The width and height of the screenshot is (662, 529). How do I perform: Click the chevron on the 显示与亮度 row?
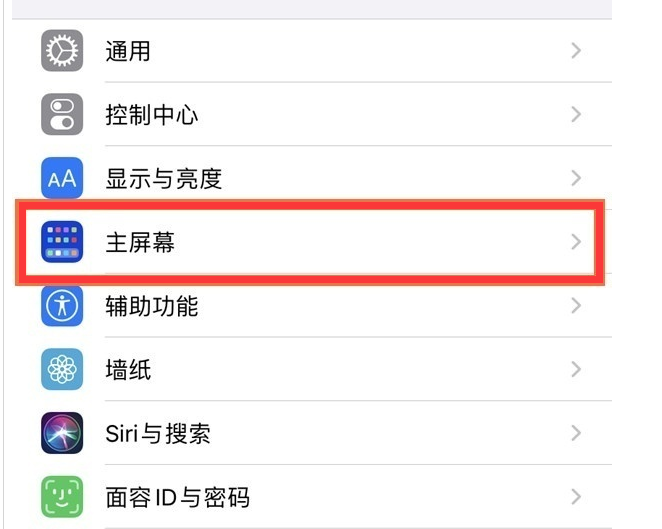pos(576,178)
